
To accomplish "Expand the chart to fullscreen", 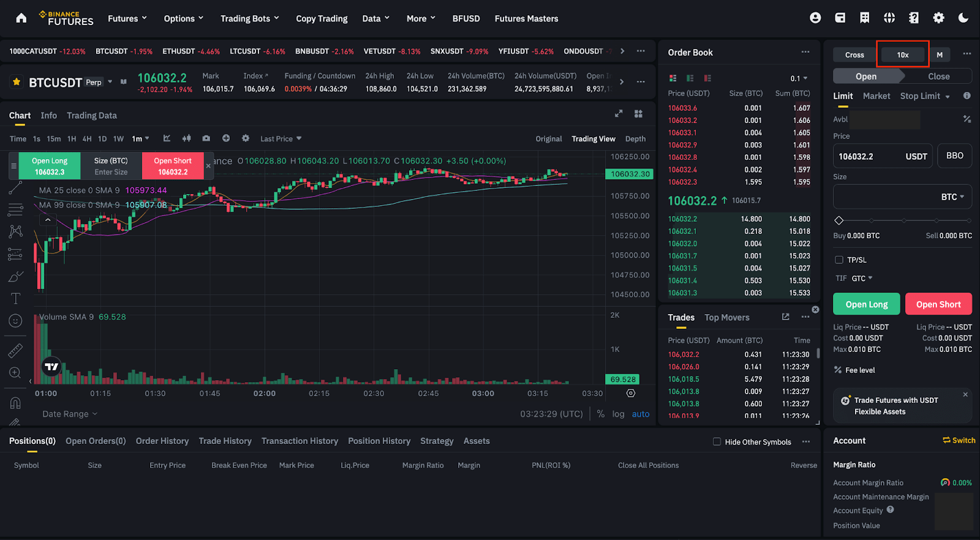I will (619, 114).
